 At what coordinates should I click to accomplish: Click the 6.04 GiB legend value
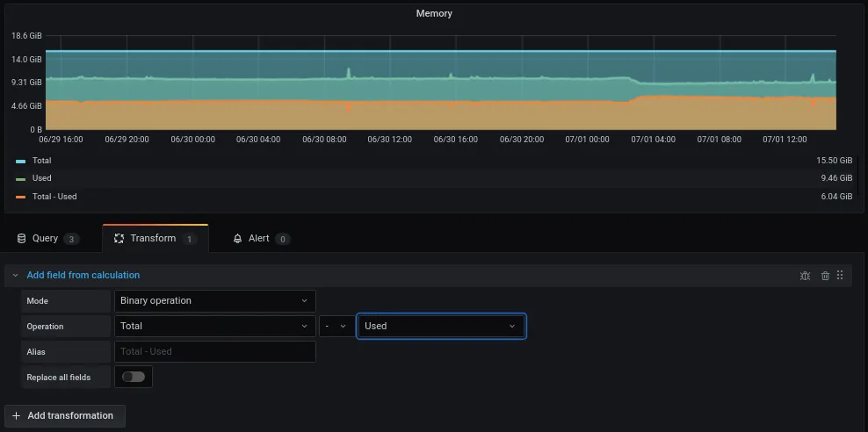[836, 197]
